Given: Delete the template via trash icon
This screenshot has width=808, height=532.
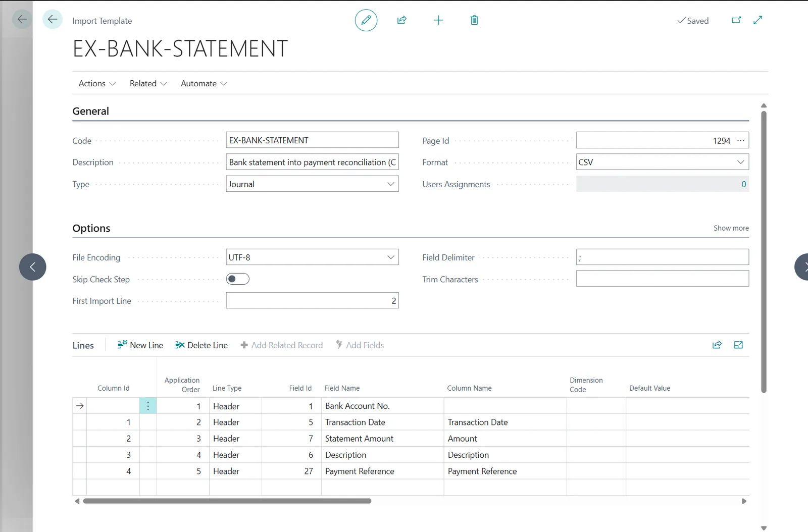Looking at the screenshot, I should 474,20.
